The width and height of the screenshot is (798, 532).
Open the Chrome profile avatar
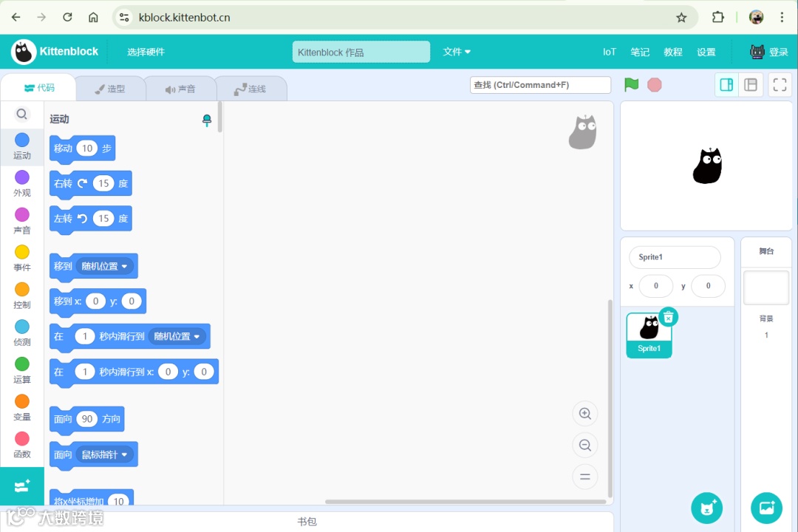coord(757,17)
